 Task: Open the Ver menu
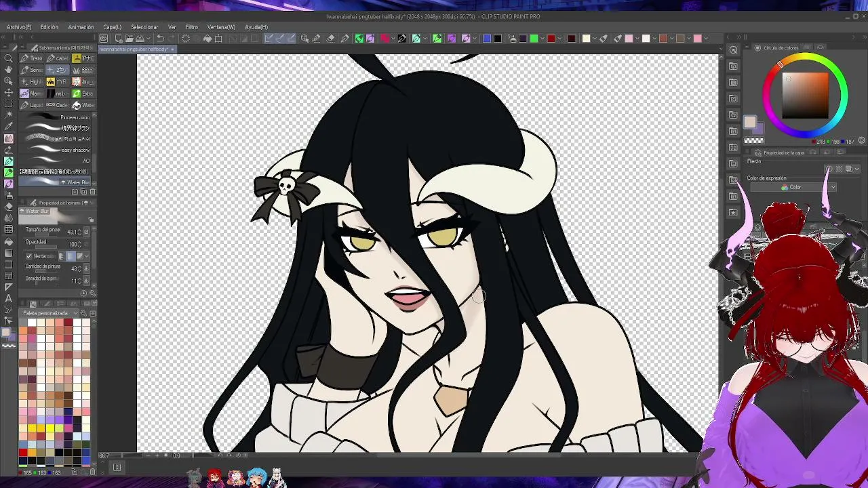(172, 27)
